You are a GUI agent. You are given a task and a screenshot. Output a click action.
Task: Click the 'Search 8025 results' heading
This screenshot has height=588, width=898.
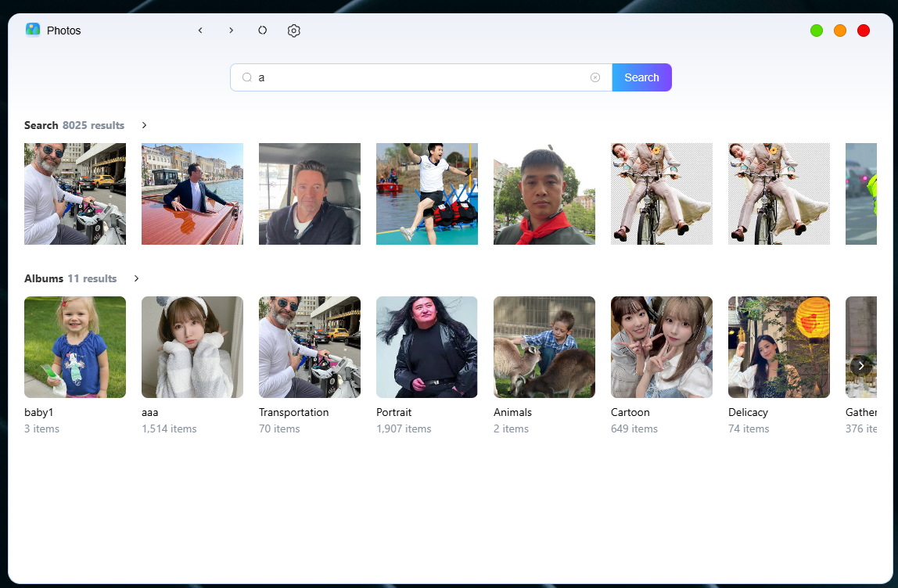coord(74,125)
